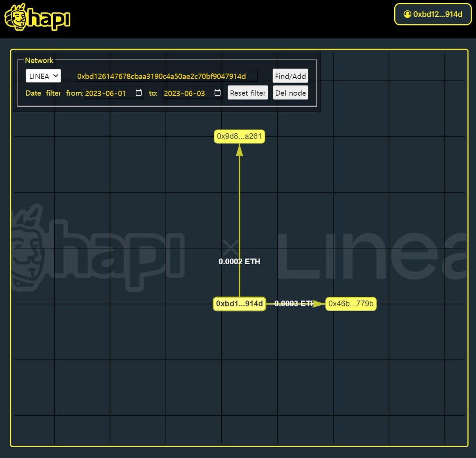This screenshot has height=458, width=476.
Task: Open the calendar picker for the from date
Action: [x=138, y=92]
